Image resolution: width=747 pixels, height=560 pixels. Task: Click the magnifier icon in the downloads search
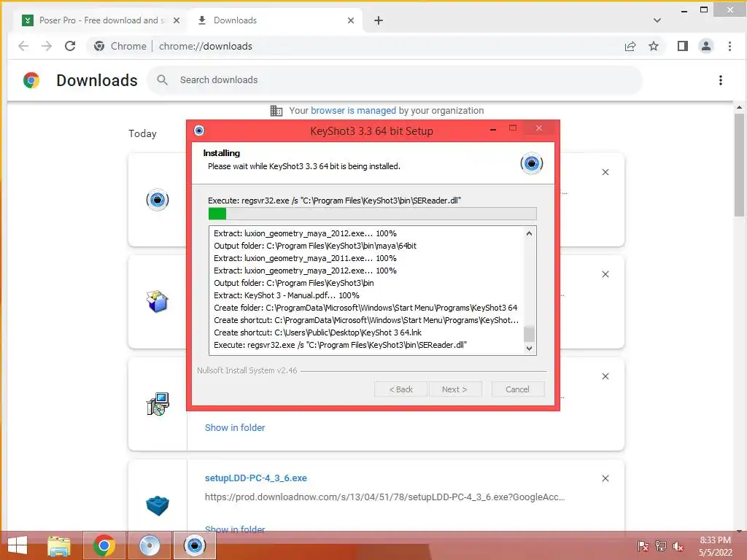coord(163,80)
